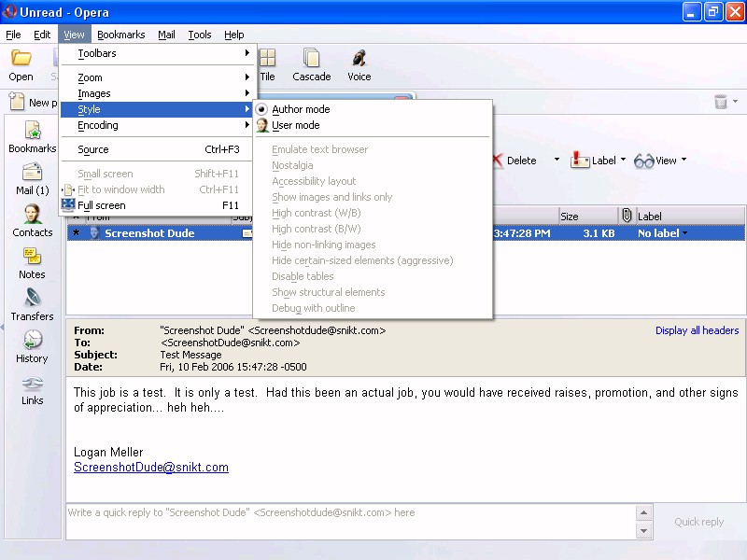The height and width of the screenshot is (560, 747).
Task: Select User mode style option
Action: (295, 125)
